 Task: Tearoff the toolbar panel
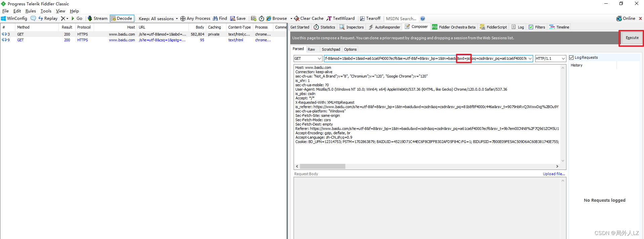coord(370,18)
